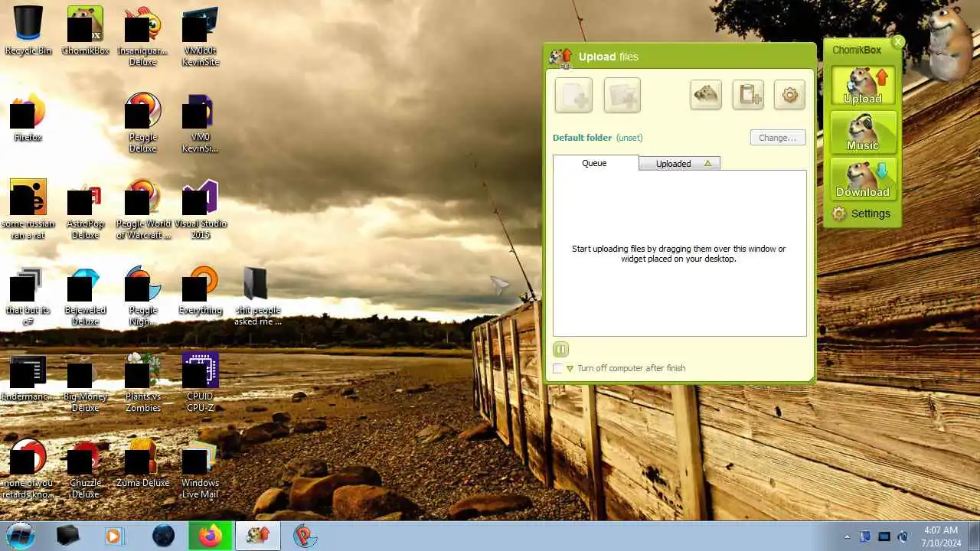The width and height of the screenshot is (980, 551).
Task: Close the ChomikBox widget with X
Action: 898,42
